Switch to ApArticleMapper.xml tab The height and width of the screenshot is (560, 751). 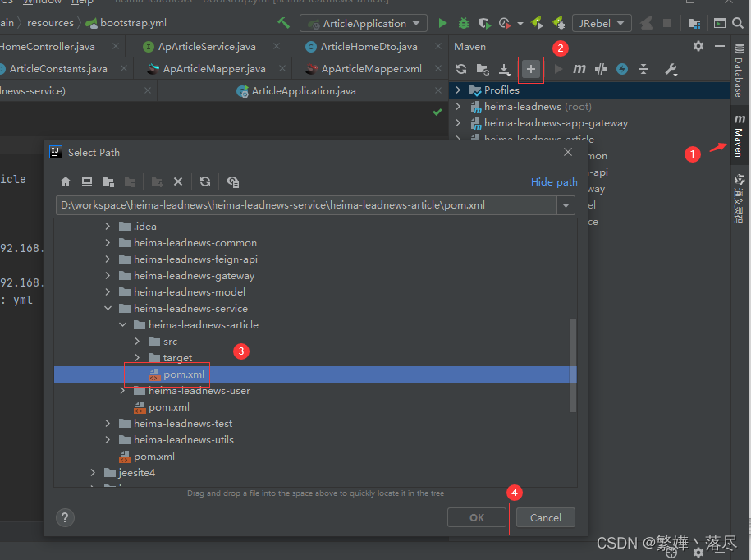coord(371,68)
